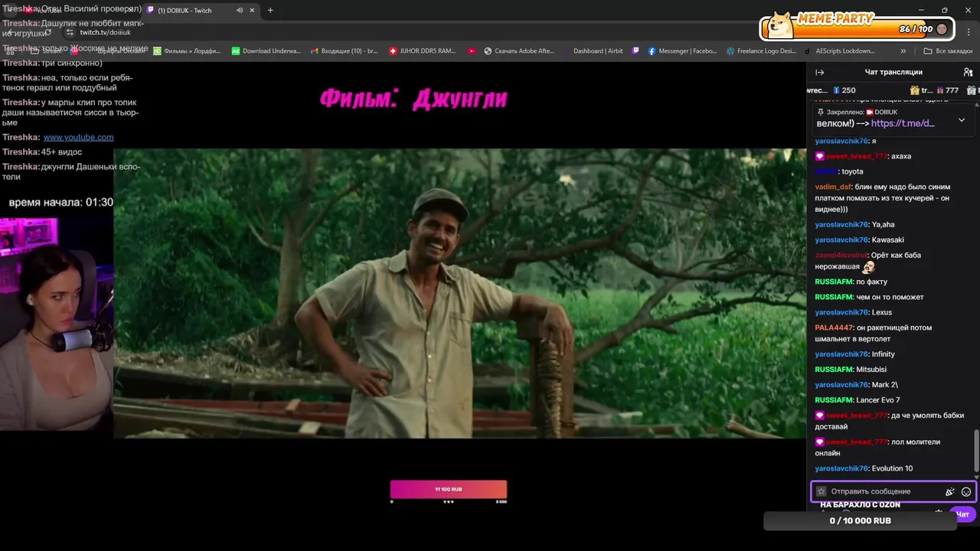Click the pinned DOIIIUK broadcaster badge icon
Viewport: 980px width, 551px height.
coord(870,112)
